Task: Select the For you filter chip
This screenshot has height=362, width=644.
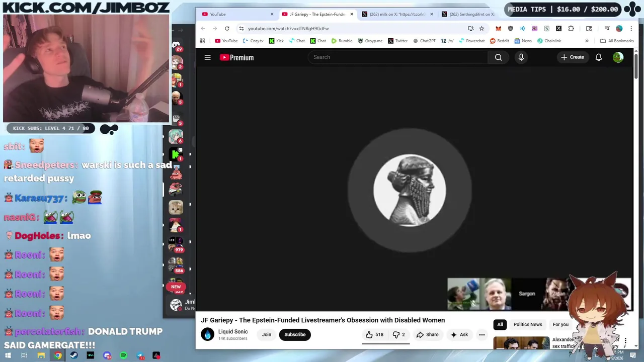Action: (x=560, y=325)
